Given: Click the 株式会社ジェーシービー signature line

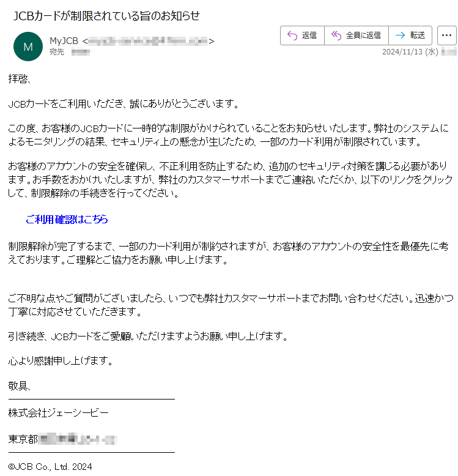Looking at the screenshot, I should point(58,412).
